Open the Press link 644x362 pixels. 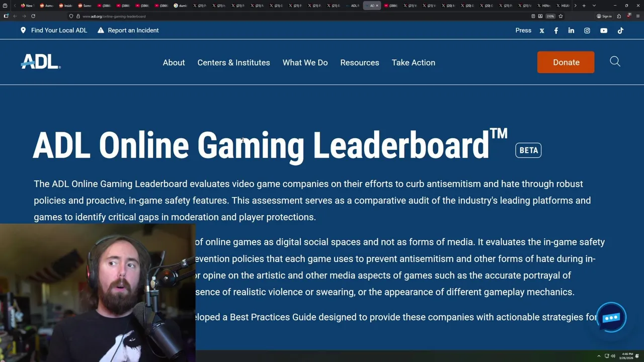pyautogui.click(x=523, y=30)
